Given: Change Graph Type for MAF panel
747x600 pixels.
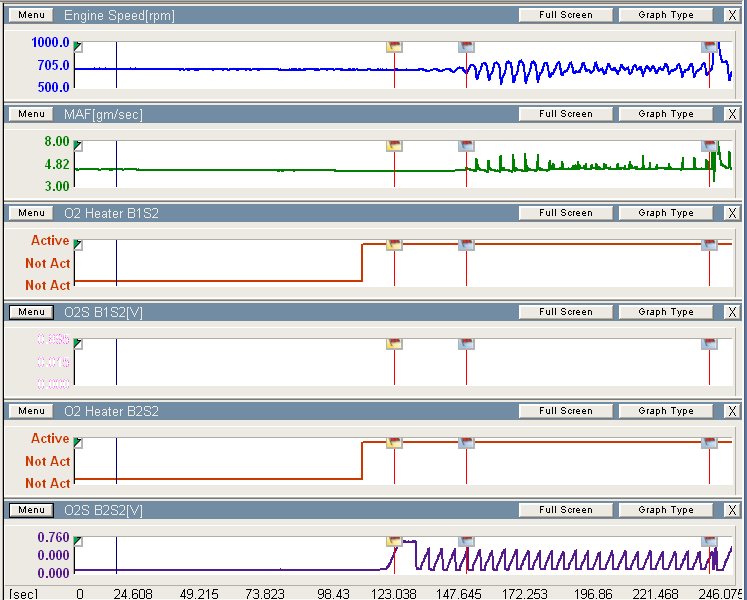Looking at the screenshot, I should 665,114.
